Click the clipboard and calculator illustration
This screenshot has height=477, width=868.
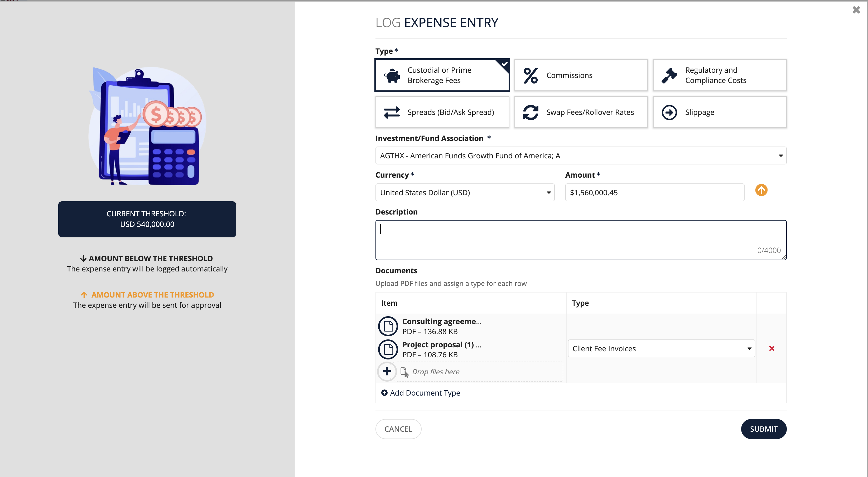pos(147,126)
